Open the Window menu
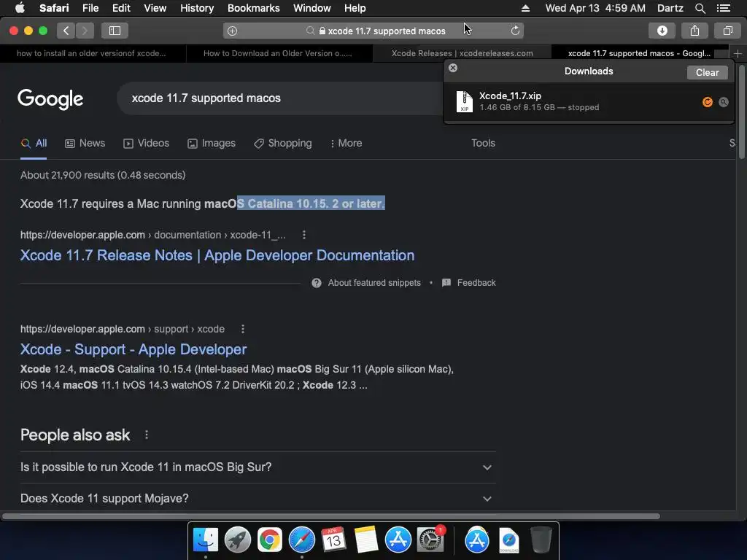The width and height of the screenshot is (747, 560). (311, 8)
